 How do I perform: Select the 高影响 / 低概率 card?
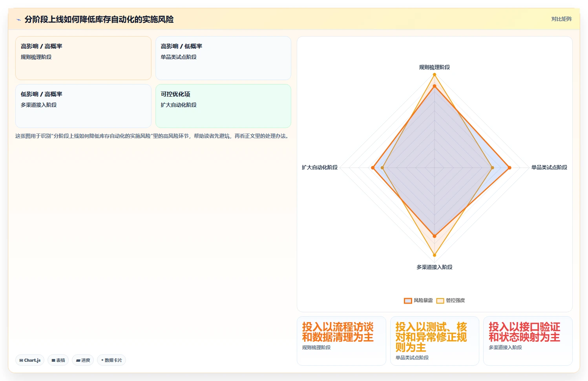click(223, 58)
